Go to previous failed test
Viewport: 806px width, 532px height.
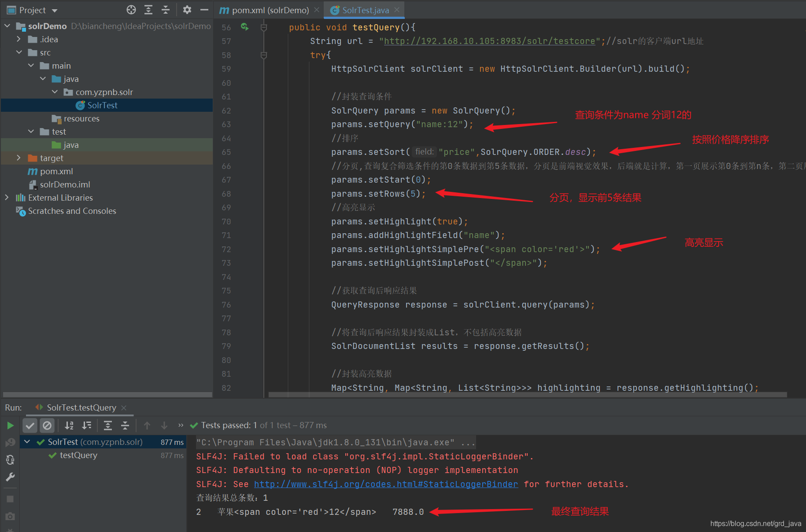[147, 426]
